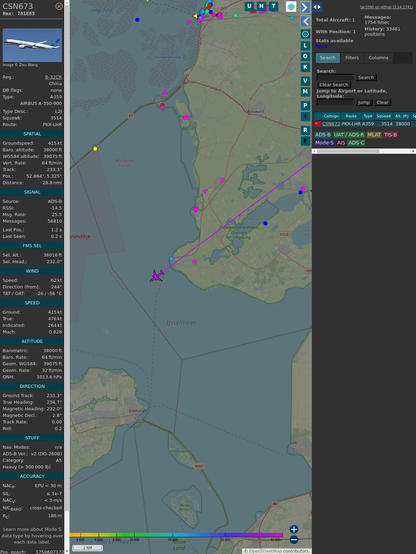The width and height of the screenshot is (416, 554).
Task: Click the L map button
Action: pos(305,46)
